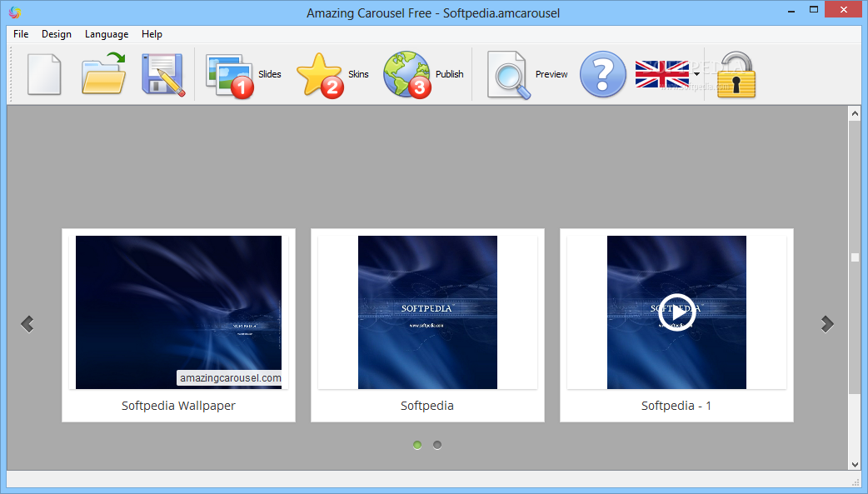Click the 'Softpedia' caption text

point(427,406)
